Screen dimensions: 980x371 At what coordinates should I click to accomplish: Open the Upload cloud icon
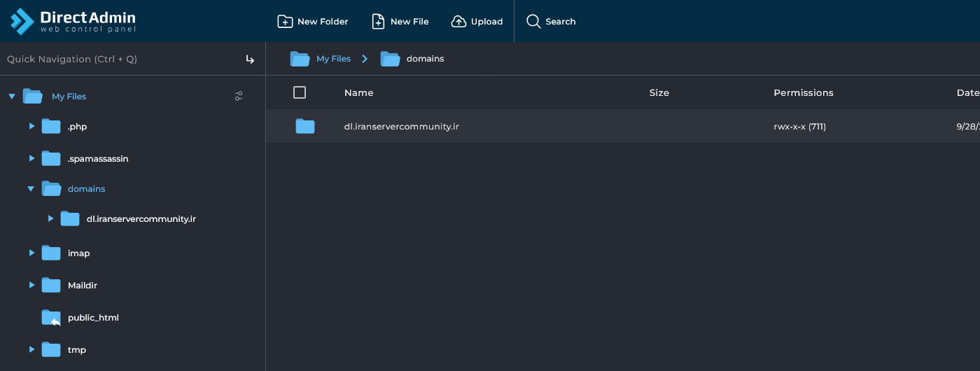pos(458,22)
